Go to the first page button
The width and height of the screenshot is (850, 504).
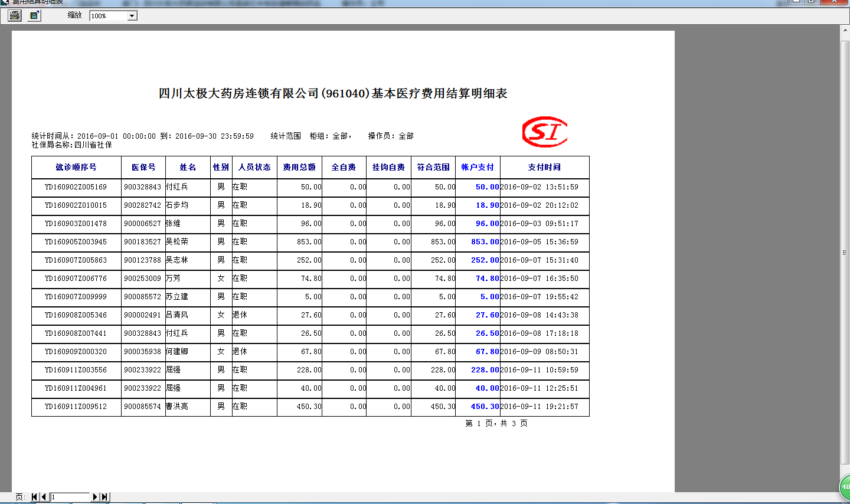pyautogui.click(x=34, y=497)
